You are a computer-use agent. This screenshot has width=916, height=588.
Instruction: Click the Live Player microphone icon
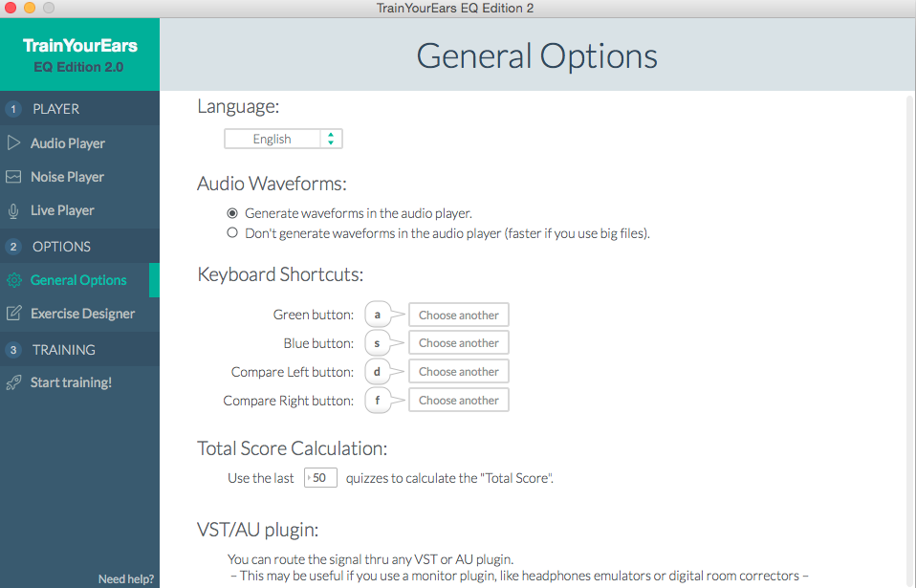coord(13,210)
